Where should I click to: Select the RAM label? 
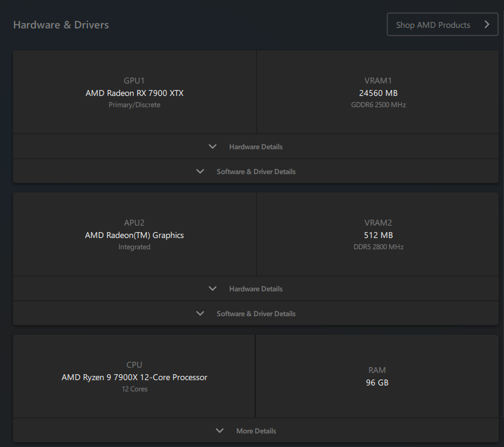(x=377, y=370)
